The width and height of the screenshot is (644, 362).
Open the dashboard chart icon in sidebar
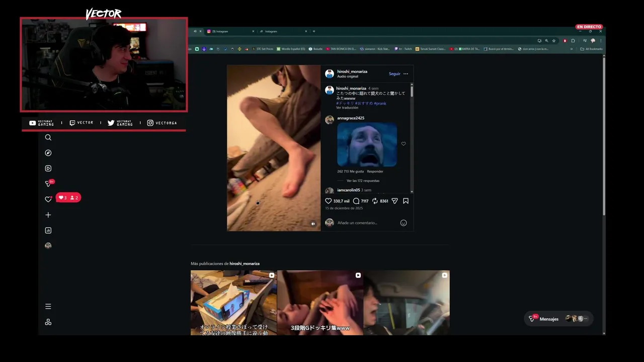point(48,230)
